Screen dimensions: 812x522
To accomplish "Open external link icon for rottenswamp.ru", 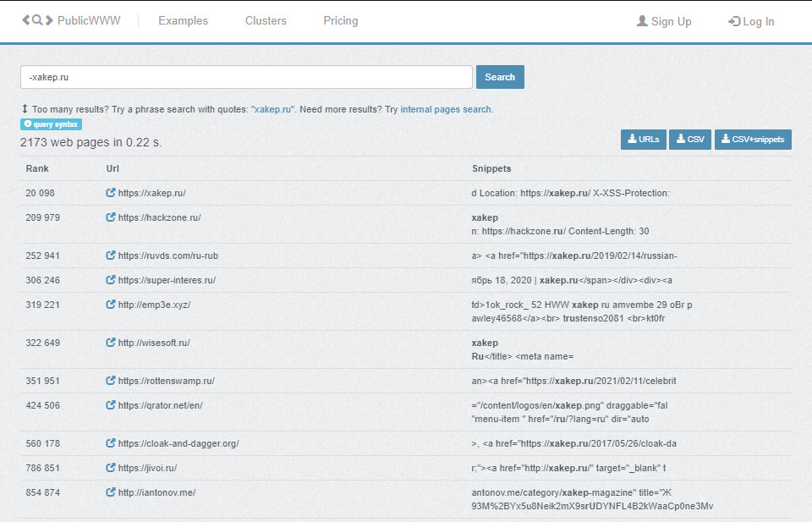I will coord(110,381).
